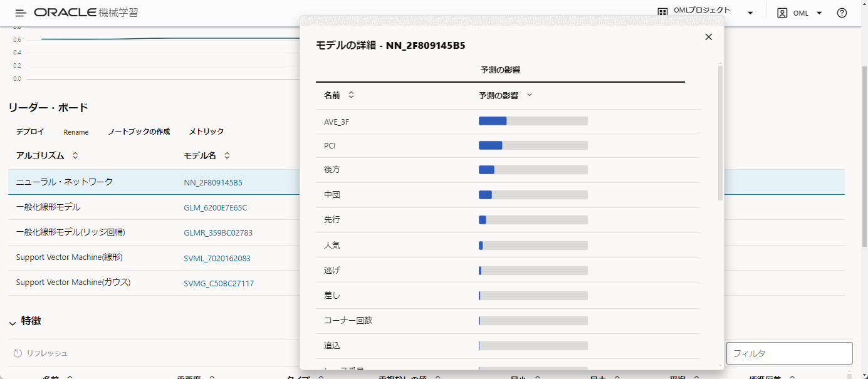This screenshot has width=868, height=379.
Task: Sort dialog table by 予測の影響 column
Action: click(x=529, y=95)
